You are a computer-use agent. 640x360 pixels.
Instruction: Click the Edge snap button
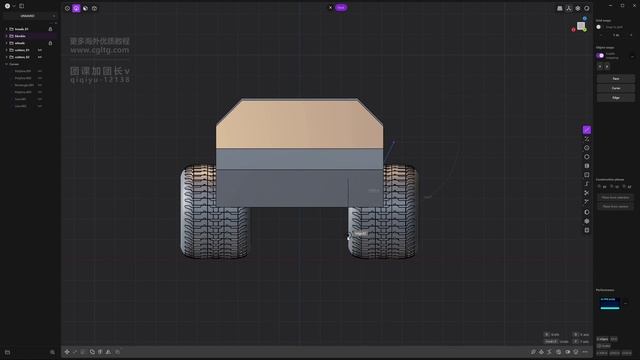point(616,98)
